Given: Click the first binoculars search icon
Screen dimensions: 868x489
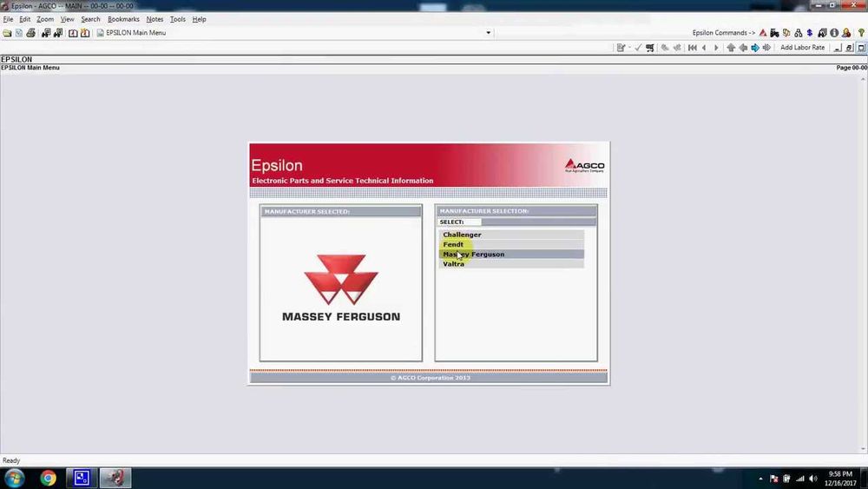Looking at the screenshot, I should (46, 33).
